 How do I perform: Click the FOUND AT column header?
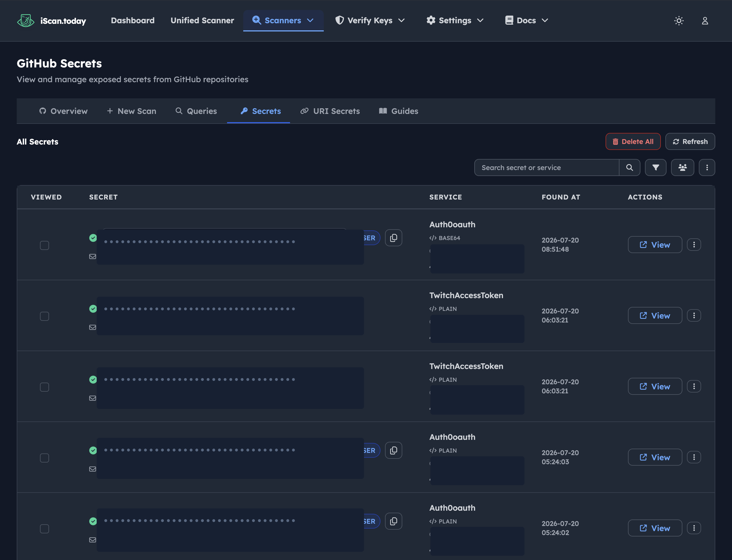[x=561, y=197]
